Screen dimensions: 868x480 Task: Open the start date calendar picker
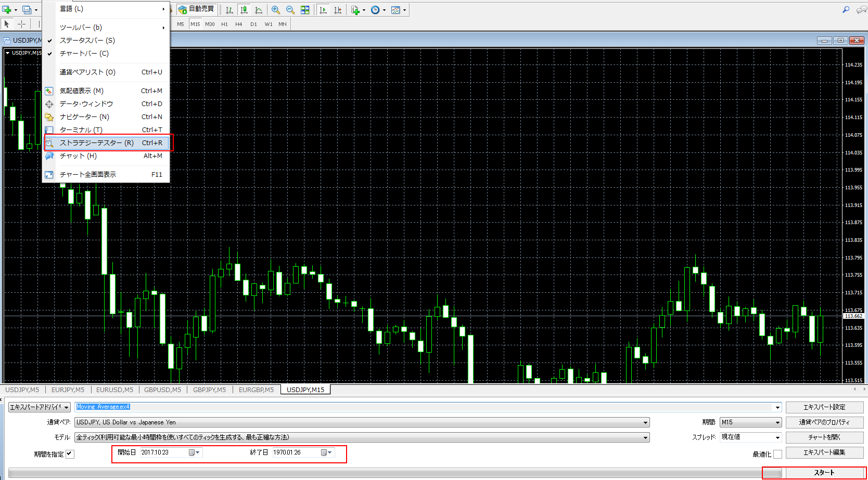click(194, 452)
